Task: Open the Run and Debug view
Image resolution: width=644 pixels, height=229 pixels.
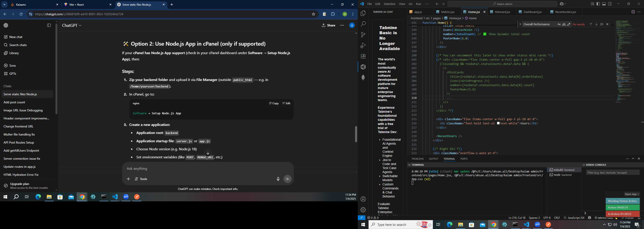Action: pos(363,45)
